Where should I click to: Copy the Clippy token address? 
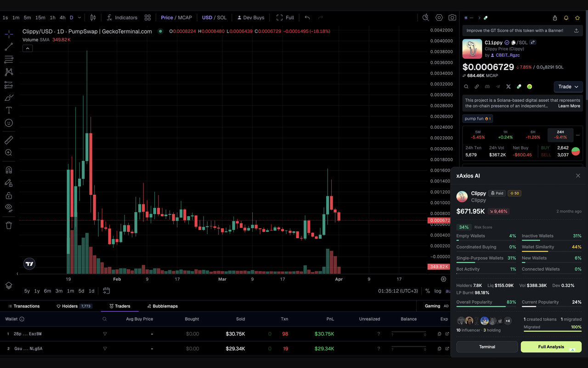pyautogui.click(x=514, y=42)
